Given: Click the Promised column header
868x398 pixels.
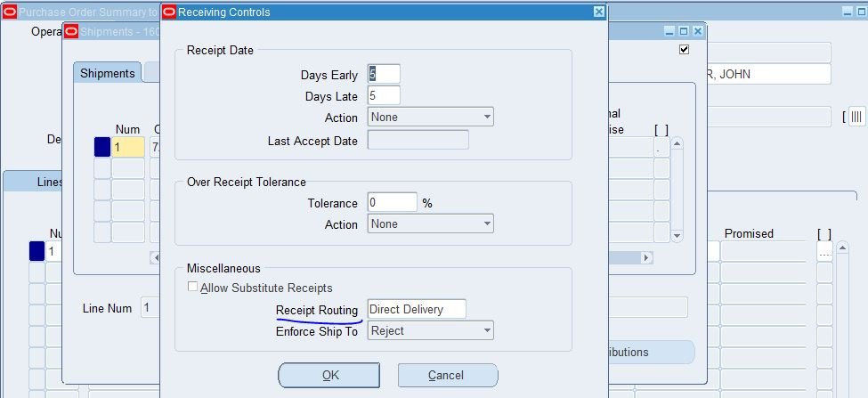Looking at the screenshot, I should coord(749,233).
